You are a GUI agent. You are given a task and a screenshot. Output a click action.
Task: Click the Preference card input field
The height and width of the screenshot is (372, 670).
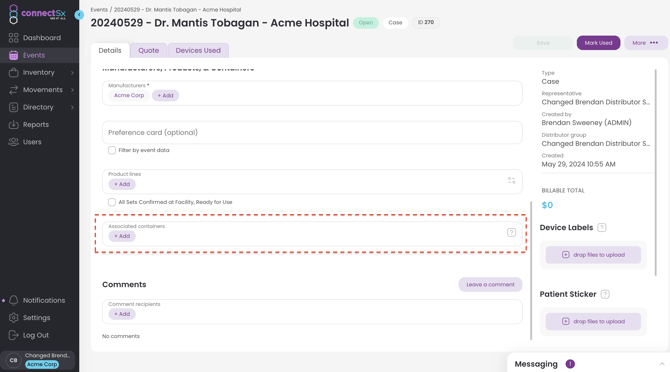(x=312, y=132)
